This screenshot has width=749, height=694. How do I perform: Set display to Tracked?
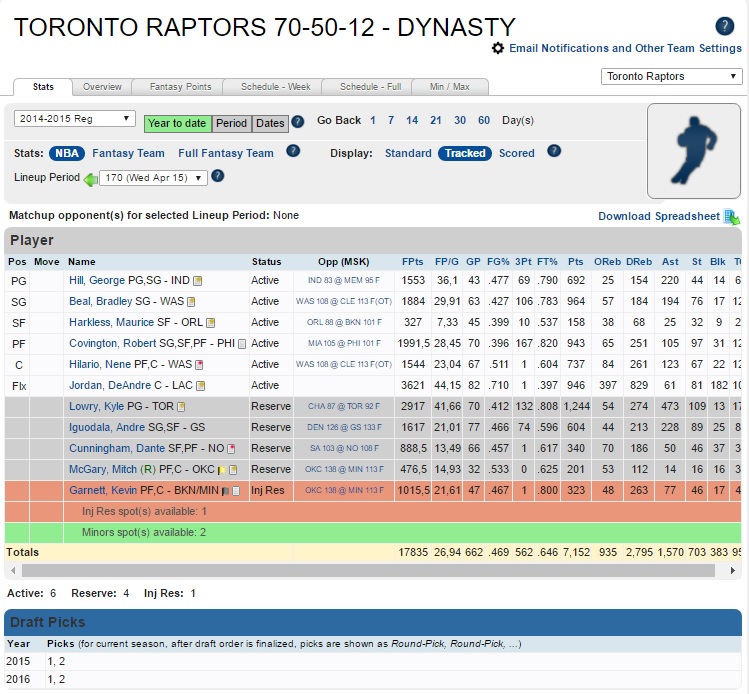tap(465, 153)
